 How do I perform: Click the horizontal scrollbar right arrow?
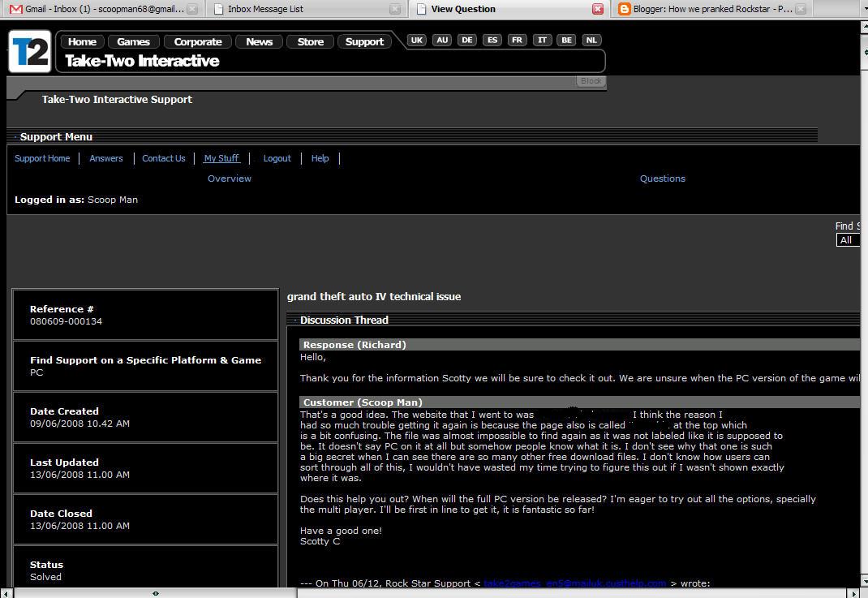pyautogui.click(x=853, y=593)
